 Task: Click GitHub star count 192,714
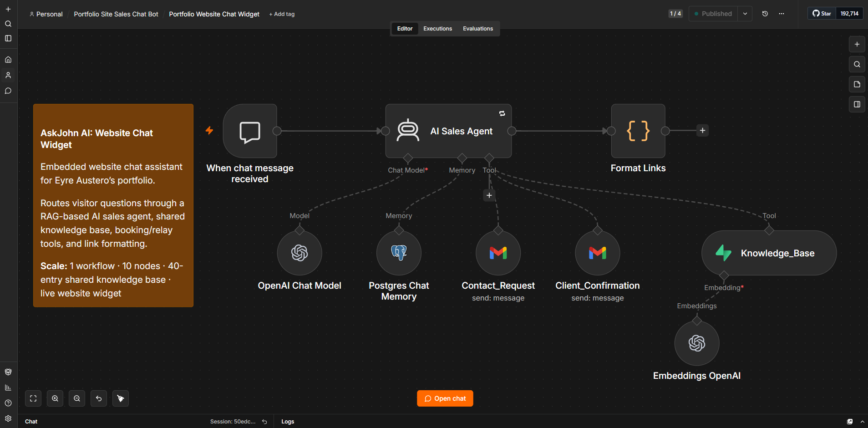click(849, 14)
